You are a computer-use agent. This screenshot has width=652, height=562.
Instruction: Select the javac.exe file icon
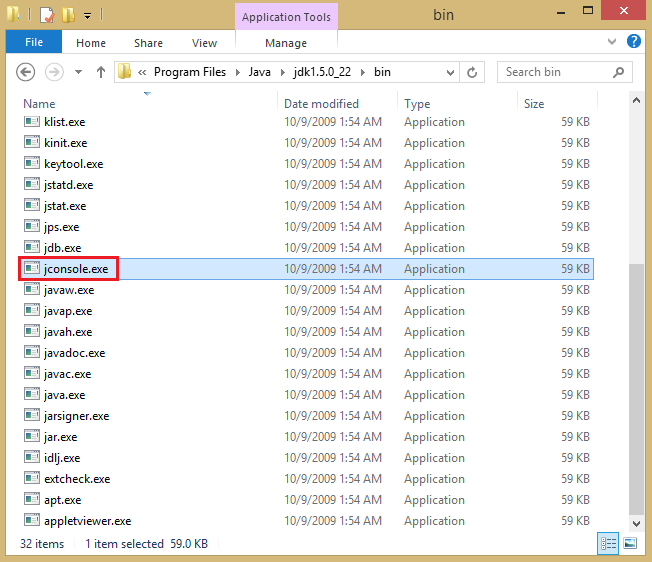[x=32, y=373]
